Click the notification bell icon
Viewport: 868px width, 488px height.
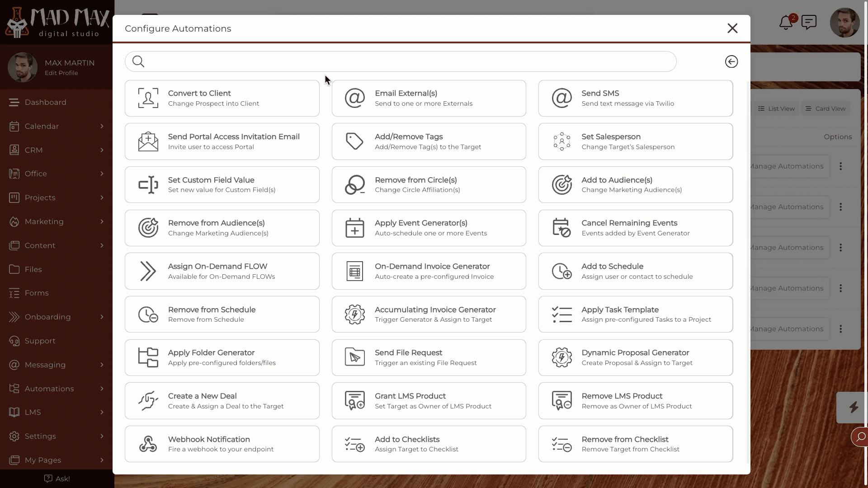tap(786, 23)
